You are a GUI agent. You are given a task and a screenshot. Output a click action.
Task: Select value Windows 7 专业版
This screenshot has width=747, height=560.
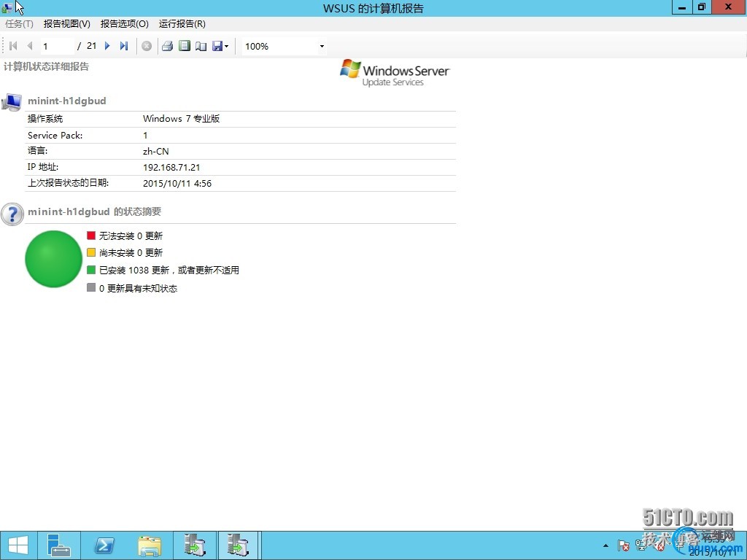pyautogui.click(x=181, y=119)
